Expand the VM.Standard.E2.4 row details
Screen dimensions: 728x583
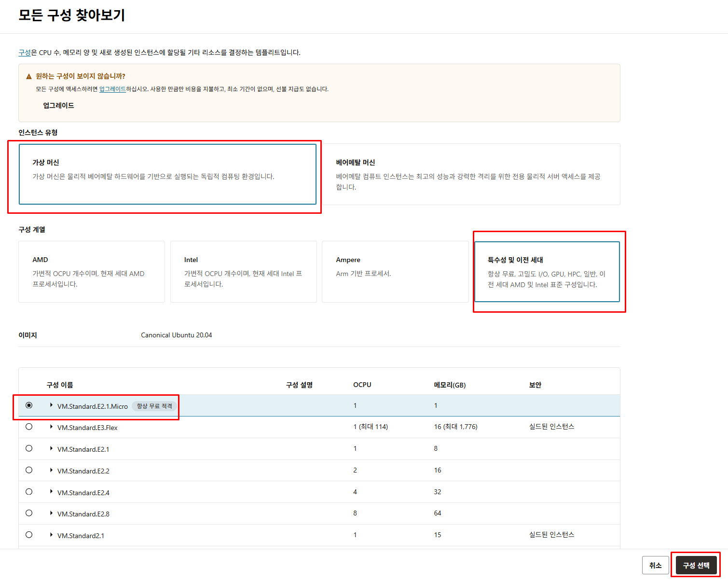(x=51, y=492)
